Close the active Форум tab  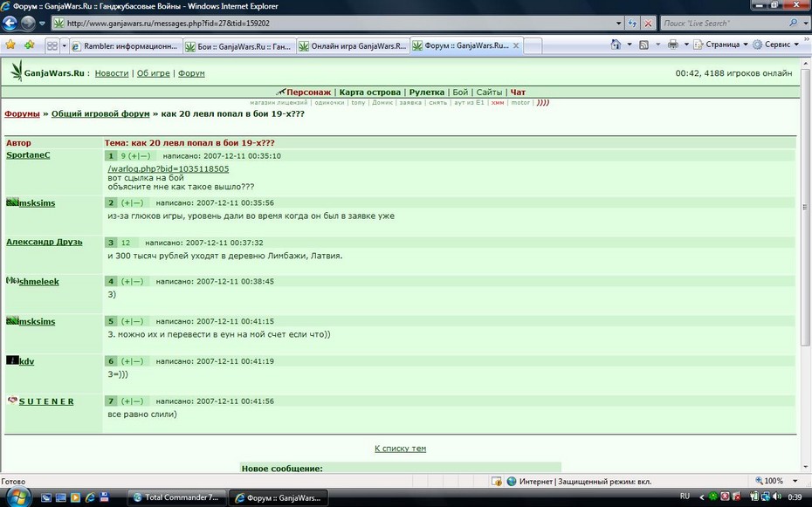(516, 45)
